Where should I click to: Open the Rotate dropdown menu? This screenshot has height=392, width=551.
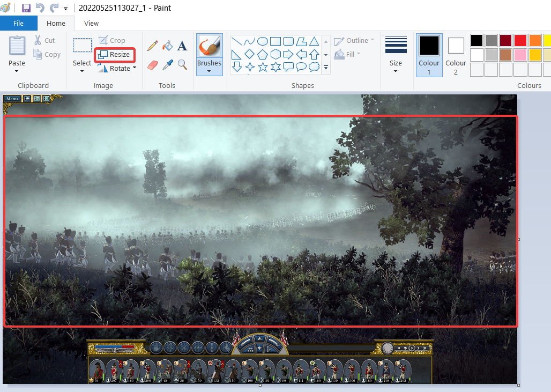(117, 68)
